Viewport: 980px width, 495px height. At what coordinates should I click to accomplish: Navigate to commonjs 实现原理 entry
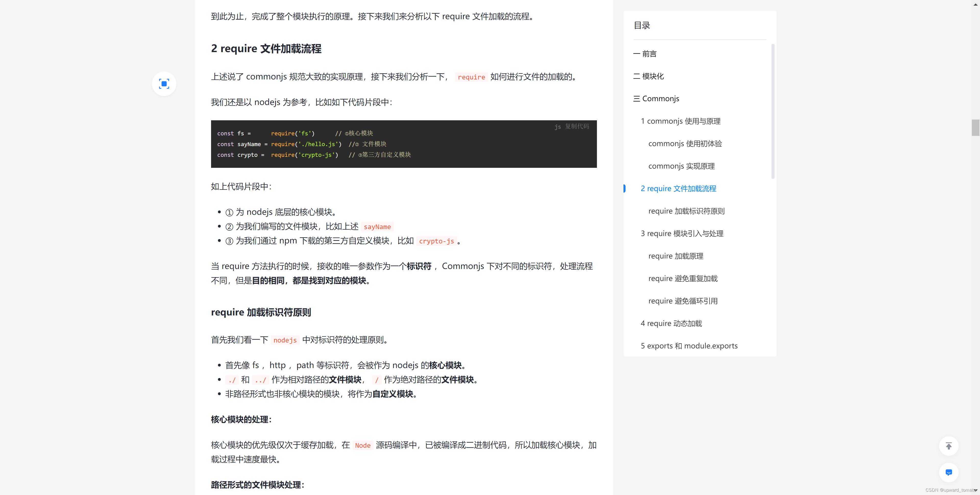[x=681, y=166]
